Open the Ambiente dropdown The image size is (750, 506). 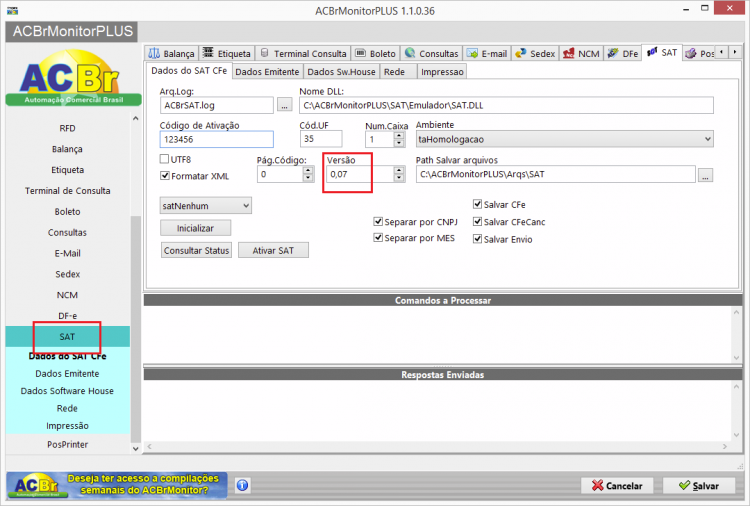pos(564,139)
